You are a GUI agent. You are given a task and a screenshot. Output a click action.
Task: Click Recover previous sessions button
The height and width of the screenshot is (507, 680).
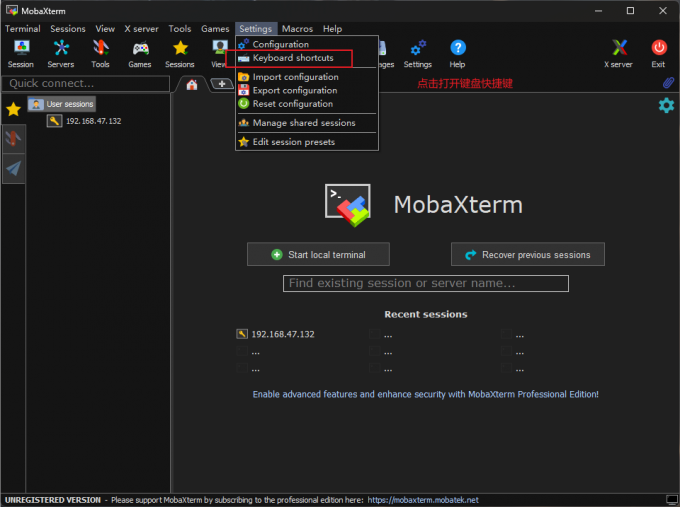point(528,254)
